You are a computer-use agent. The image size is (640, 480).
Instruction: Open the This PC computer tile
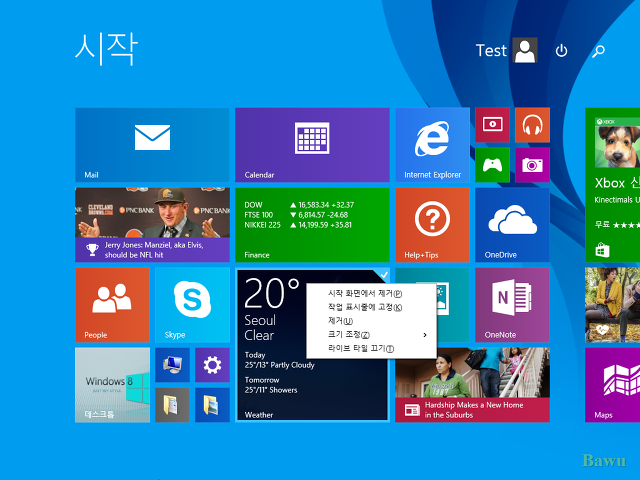[x=172, y=365]
